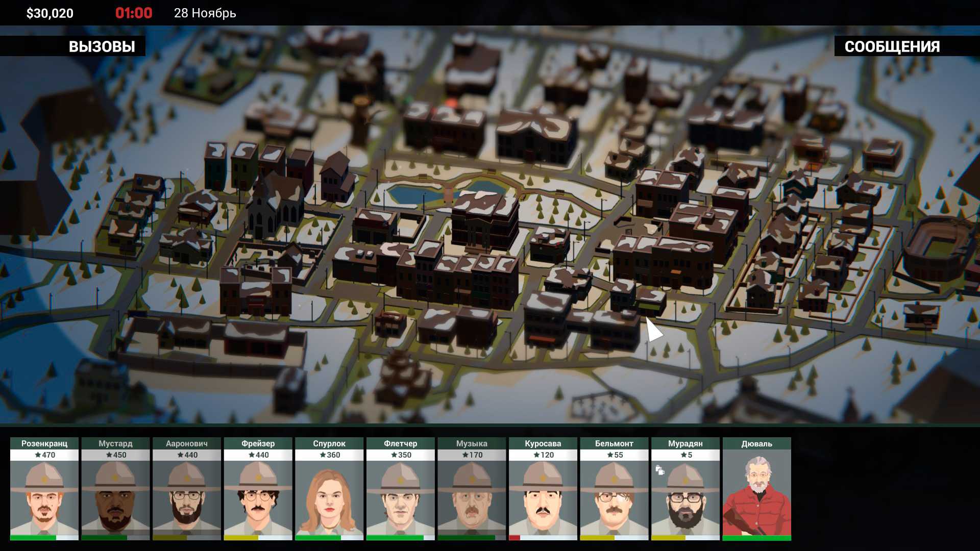Choose officer Куросава's portrait
The width and height of the screenshot is (980, 551).
point(543,497)
